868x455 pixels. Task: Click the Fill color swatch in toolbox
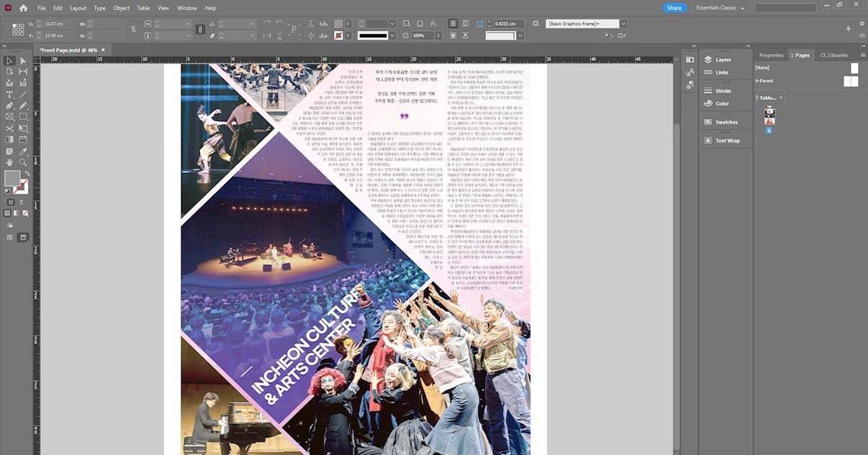(x=12, y=178)
